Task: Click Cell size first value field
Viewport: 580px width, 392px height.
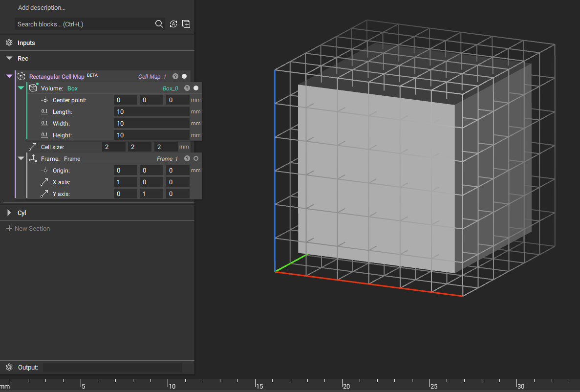Action: coord(113,147)
